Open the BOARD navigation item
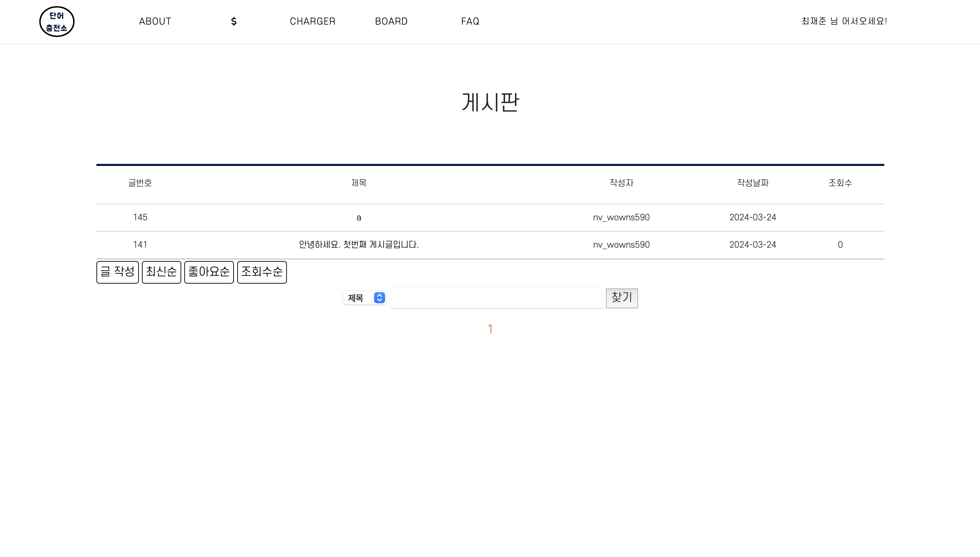 tap(391, 22)
